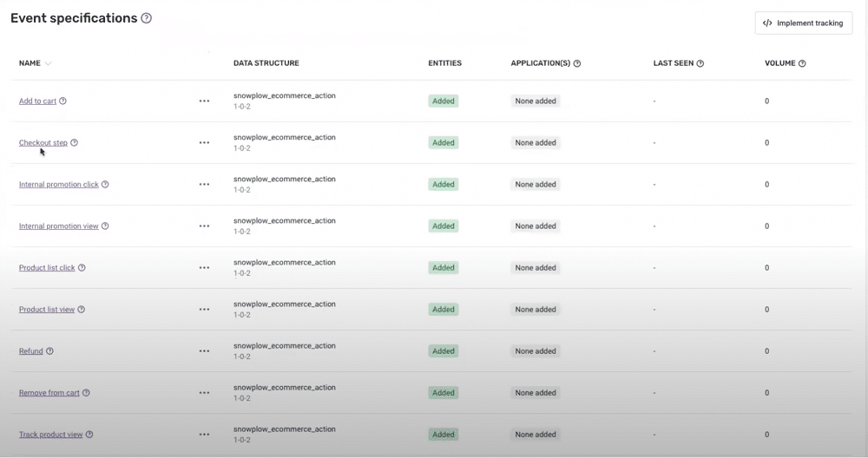Open more options for Checkout step

tap(204, 143)
